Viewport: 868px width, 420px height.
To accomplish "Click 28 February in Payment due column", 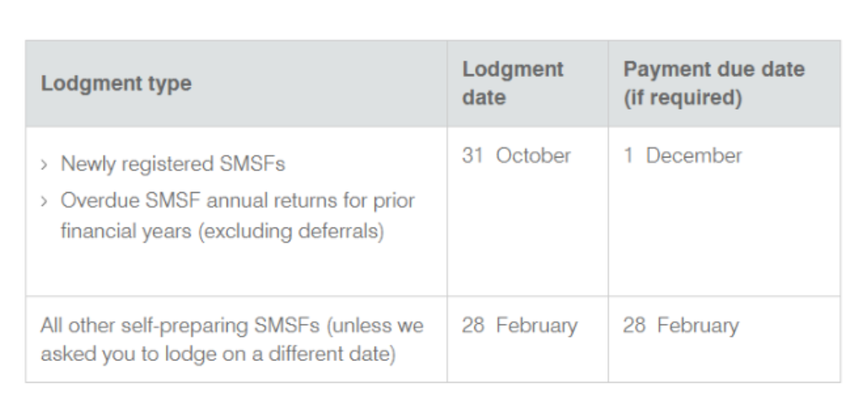I will [681, 326].
